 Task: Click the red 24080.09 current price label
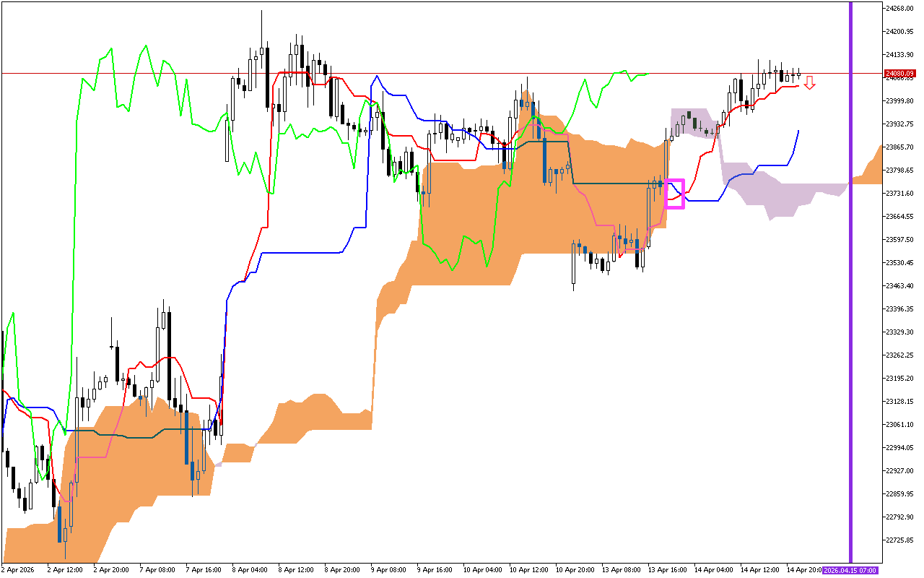(x=899, y=74)
